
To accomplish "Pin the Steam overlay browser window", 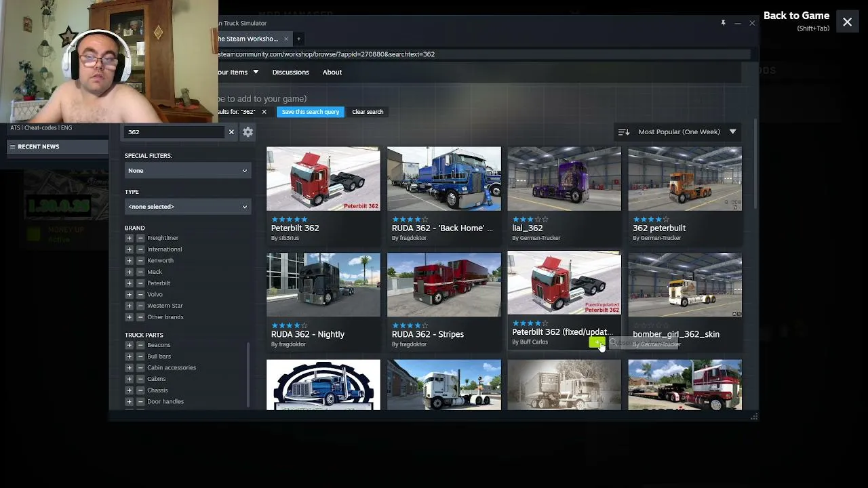I will (723, 23).
